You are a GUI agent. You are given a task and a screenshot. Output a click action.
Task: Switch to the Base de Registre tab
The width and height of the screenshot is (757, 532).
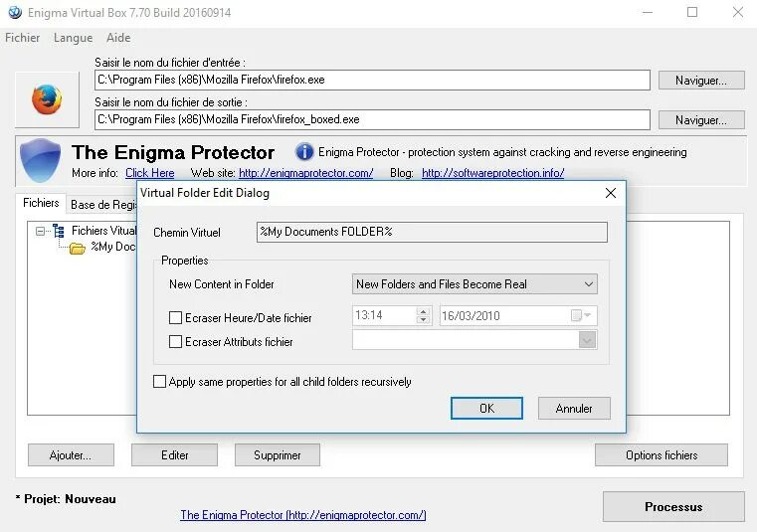102,205
